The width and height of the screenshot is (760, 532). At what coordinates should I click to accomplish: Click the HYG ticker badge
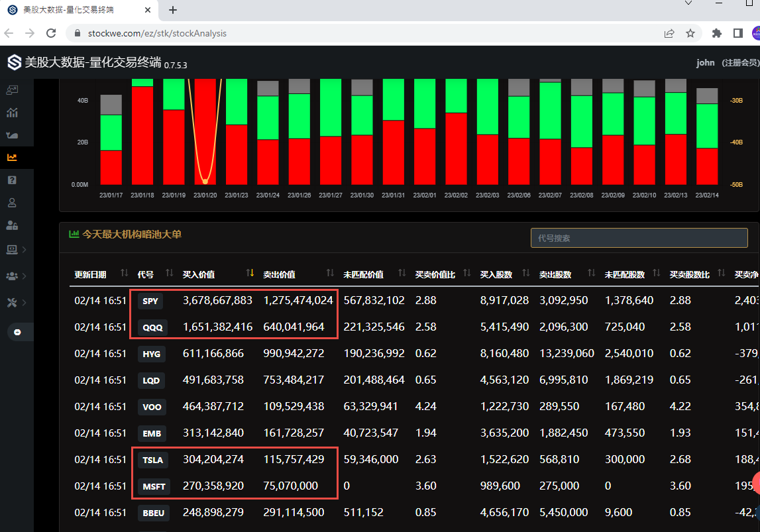click(x=151, y=354)
